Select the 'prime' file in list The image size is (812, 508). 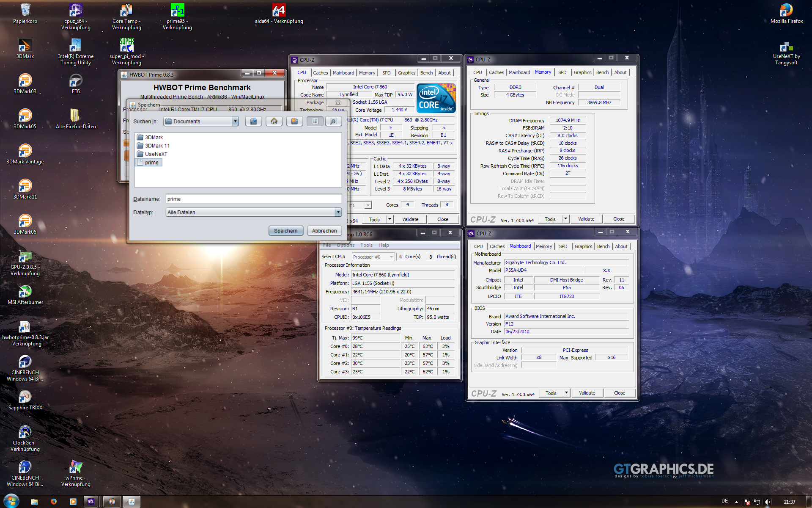click(x=148, y=163)
